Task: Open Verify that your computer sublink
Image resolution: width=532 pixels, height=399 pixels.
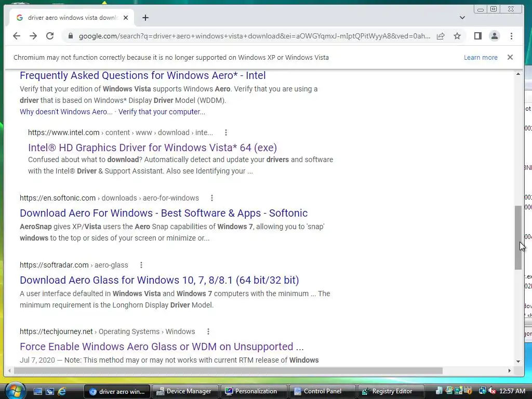Action: click(162, 112)
